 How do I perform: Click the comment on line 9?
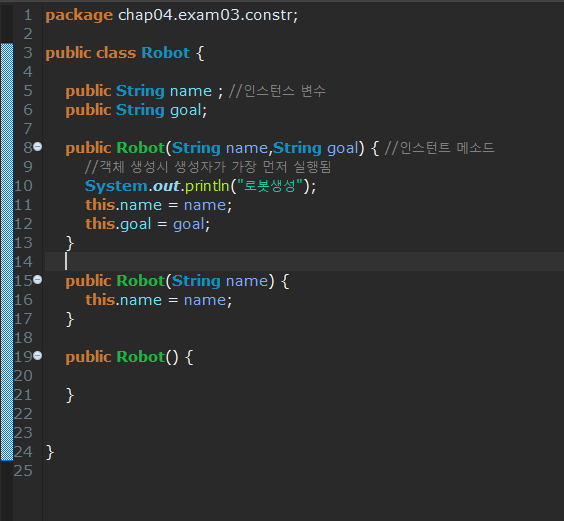pos(208,167)
